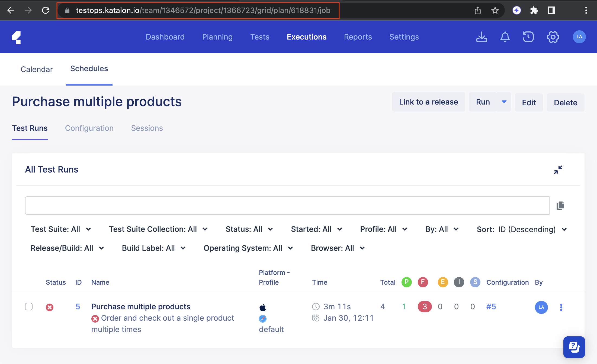The image size is (597, 364).
Task: Click the collapse arrows in All Test Runs
Action: (x=558, y=170)
